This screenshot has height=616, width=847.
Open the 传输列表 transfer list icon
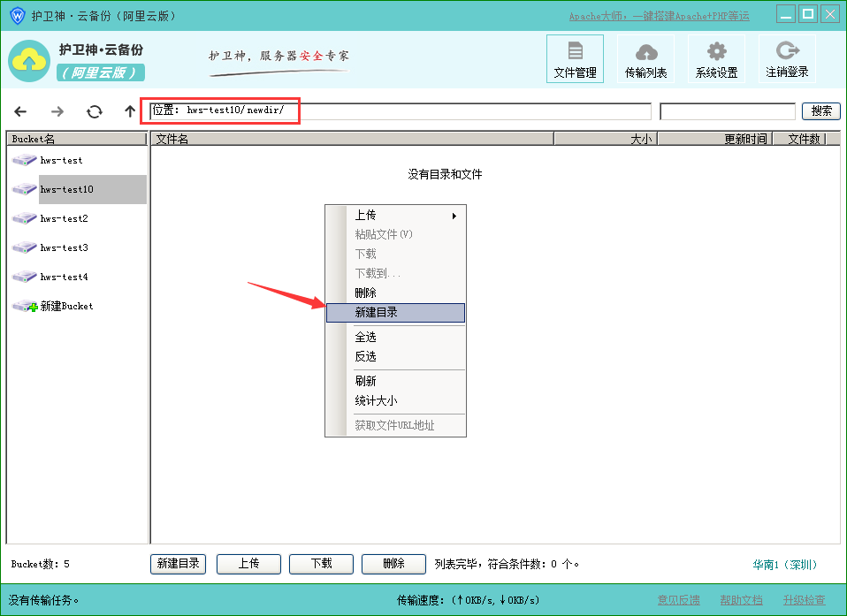pos(645,59)
